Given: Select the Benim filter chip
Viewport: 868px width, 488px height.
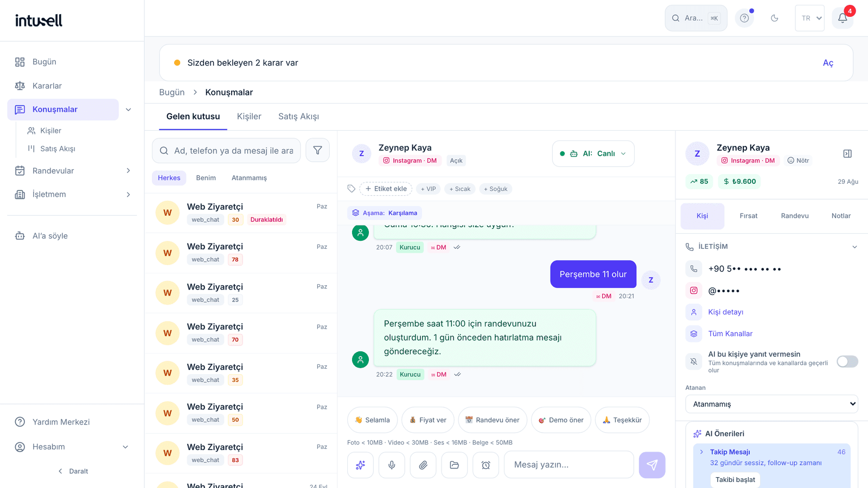Looking at the screenshot, I should point(206,178).
